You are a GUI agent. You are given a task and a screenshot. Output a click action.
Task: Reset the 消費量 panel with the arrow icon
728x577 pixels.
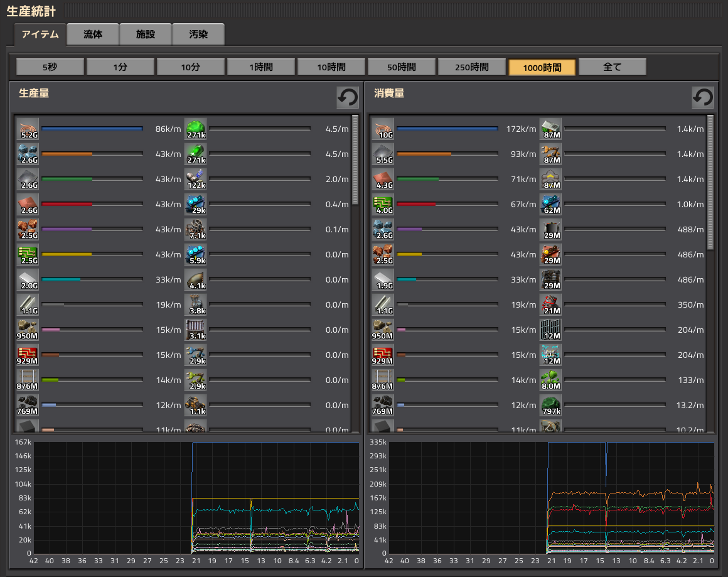tap(702, 97)
